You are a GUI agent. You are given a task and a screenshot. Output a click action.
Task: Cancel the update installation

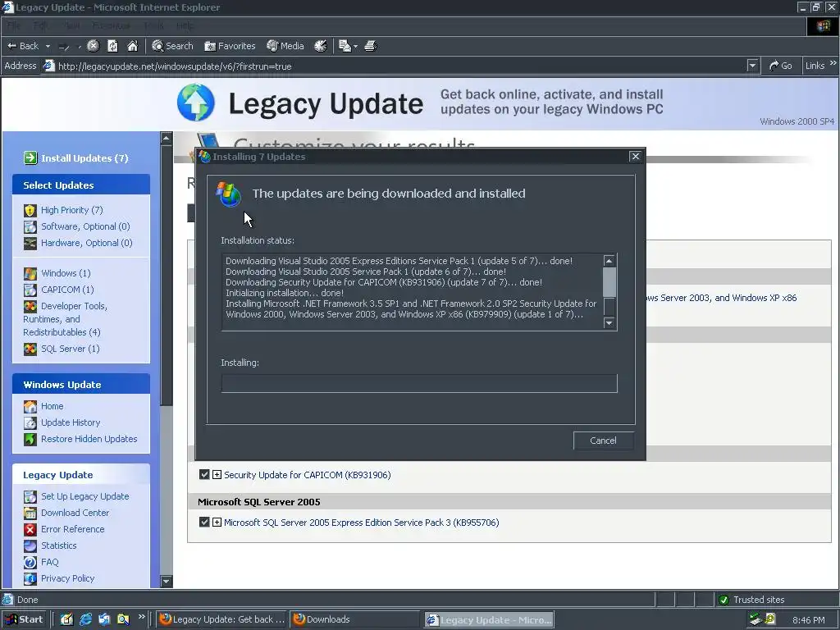pyautogui.click(x=603, y=441)
